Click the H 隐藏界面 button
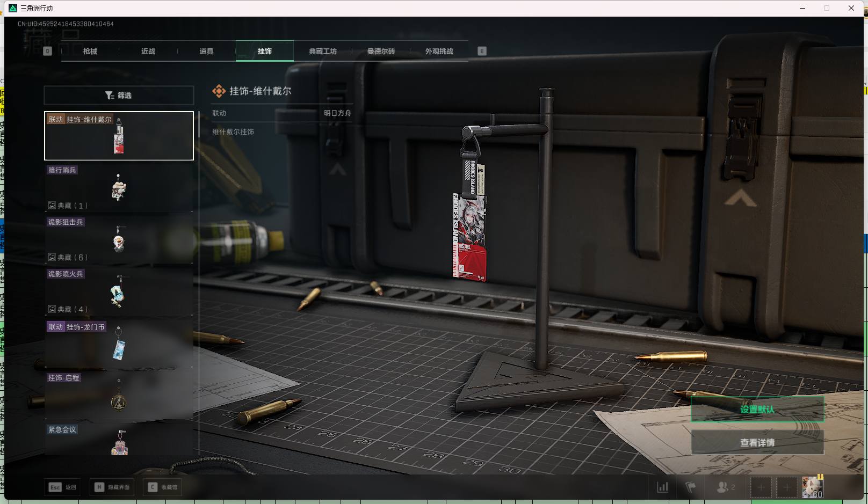This screenshot has height=504, width=868. pyautogui.click(x=112, y=487)
